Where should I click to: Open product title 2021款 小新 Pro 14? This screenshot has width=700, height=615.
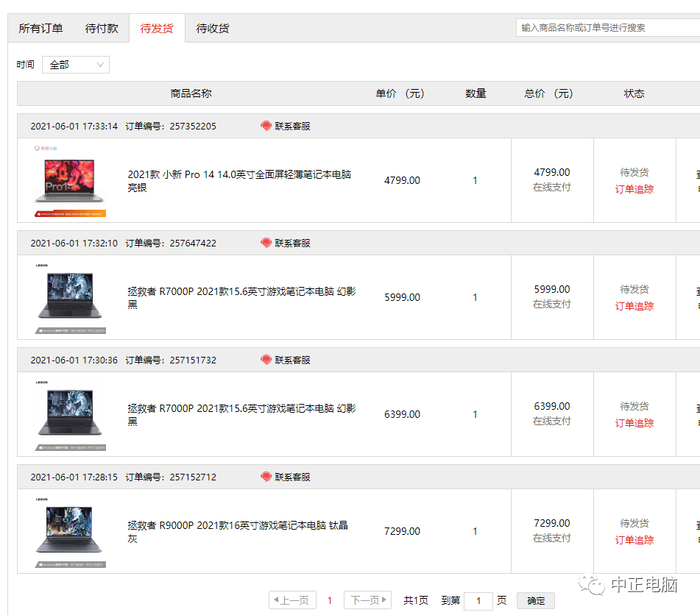(x=239, y=181)
